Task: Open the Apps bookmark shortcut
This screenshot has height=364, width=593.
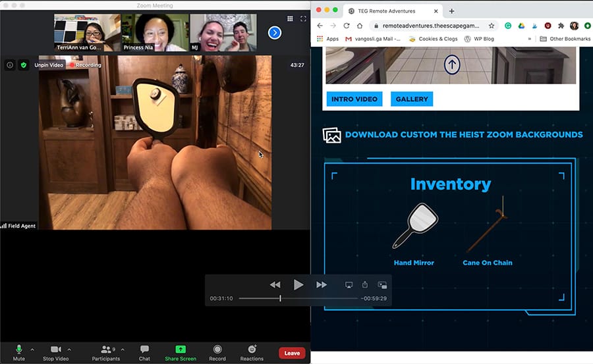Action: coord(328,39)
